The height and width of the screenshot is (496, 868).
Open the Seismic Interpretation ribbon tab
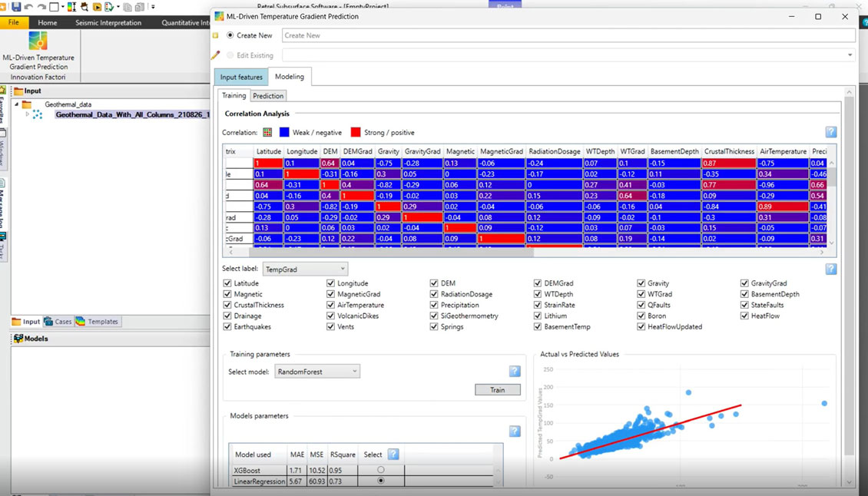coord(108,23)
